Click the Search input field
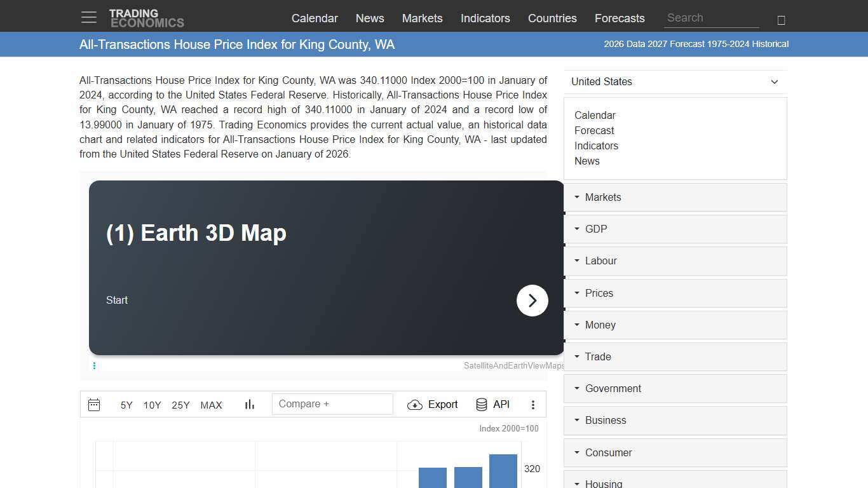 [711, 18]
